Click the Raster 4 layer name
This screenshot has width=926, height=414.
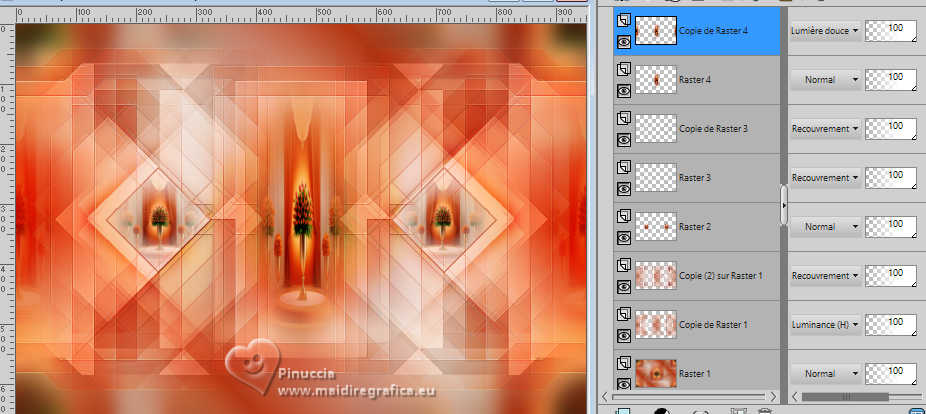[694, 80]
